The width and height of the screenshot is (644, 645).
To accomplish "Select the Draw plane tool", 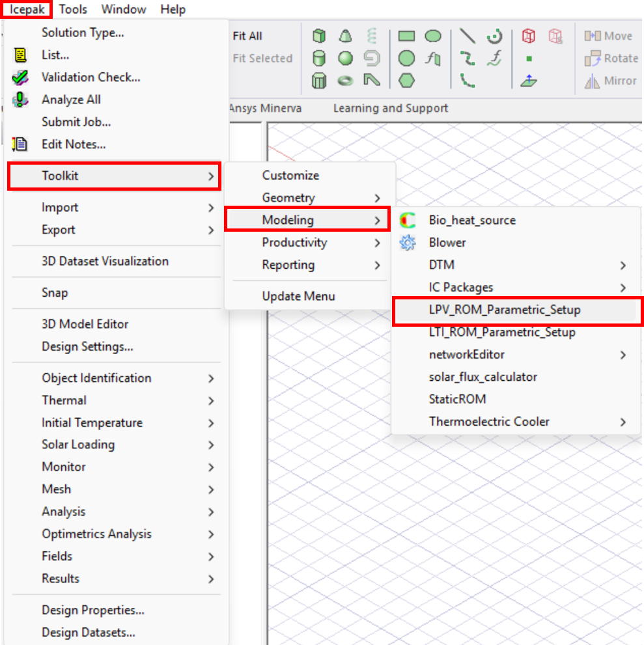I will [529, 81].
